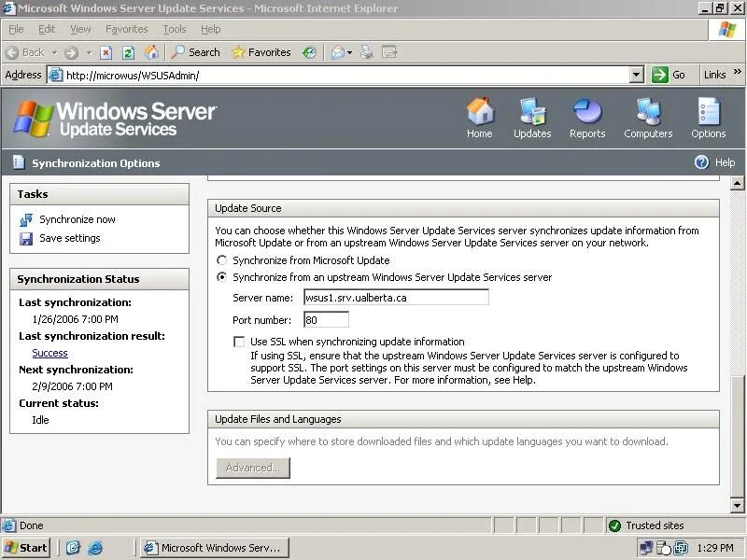Open the Reports pie chart icon
Viewport: 747px width, 560px height.
(587, 111)
